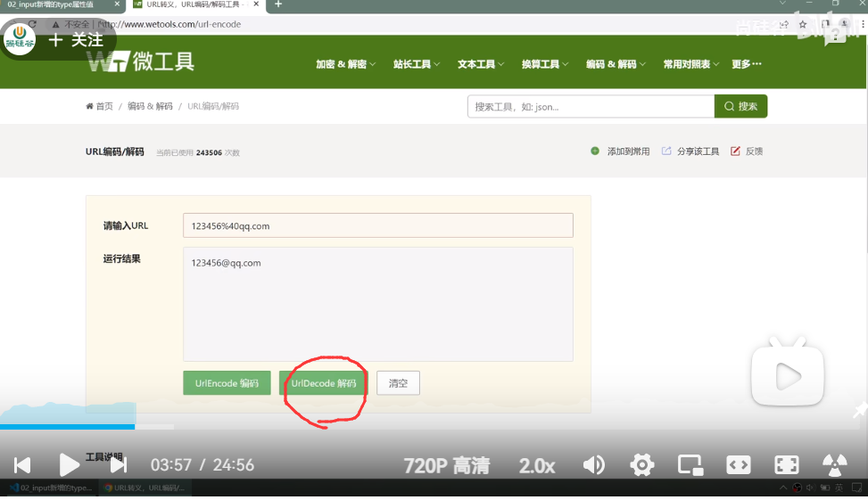This screenshot has width=868, height=500.
Task: Expand 文本工具 menu
Action: tap(481, 64)
